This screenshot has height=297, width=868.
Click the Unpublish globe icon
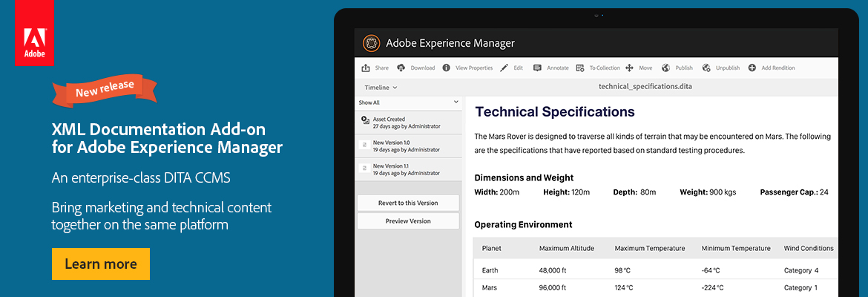[706, 68]
